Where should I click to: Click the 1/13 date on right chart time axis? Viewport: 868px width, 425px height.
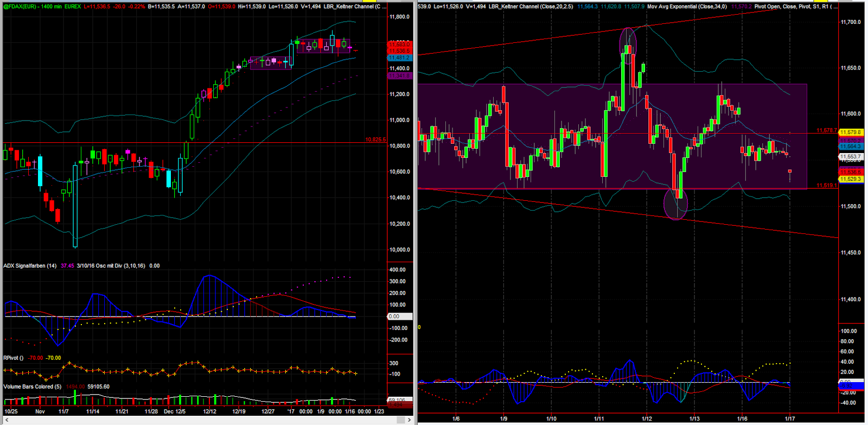click(694, 419)
